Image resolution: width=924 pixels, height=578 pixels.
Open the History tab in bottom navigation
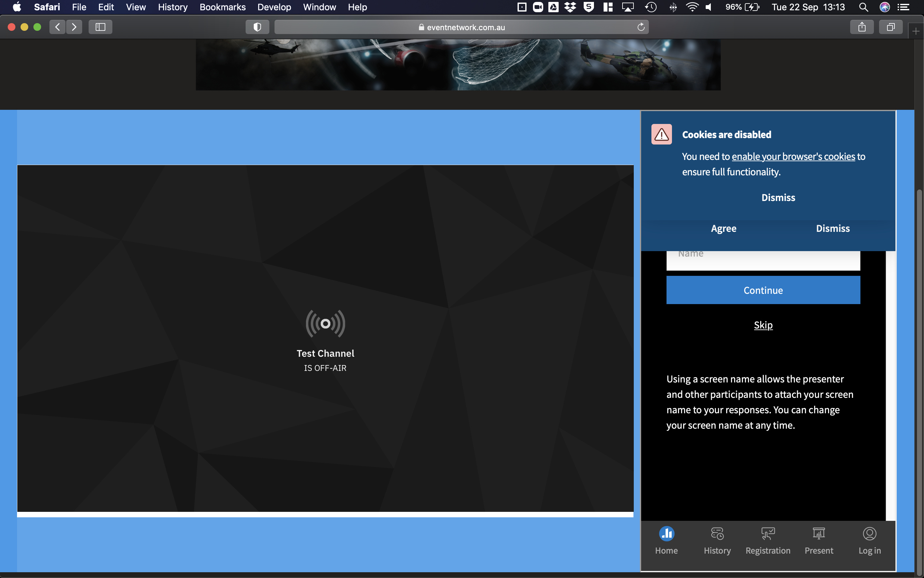(x=717, y=541)
